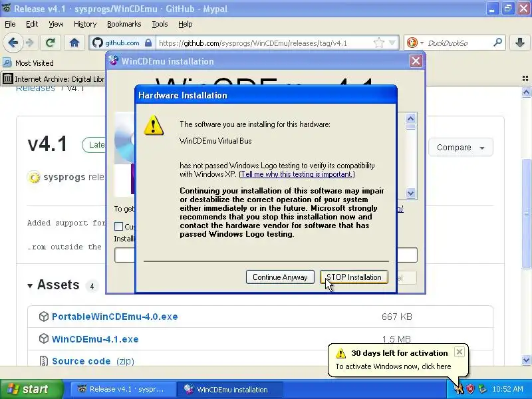Click the browser Forward arrow button

tap(30, 43)
